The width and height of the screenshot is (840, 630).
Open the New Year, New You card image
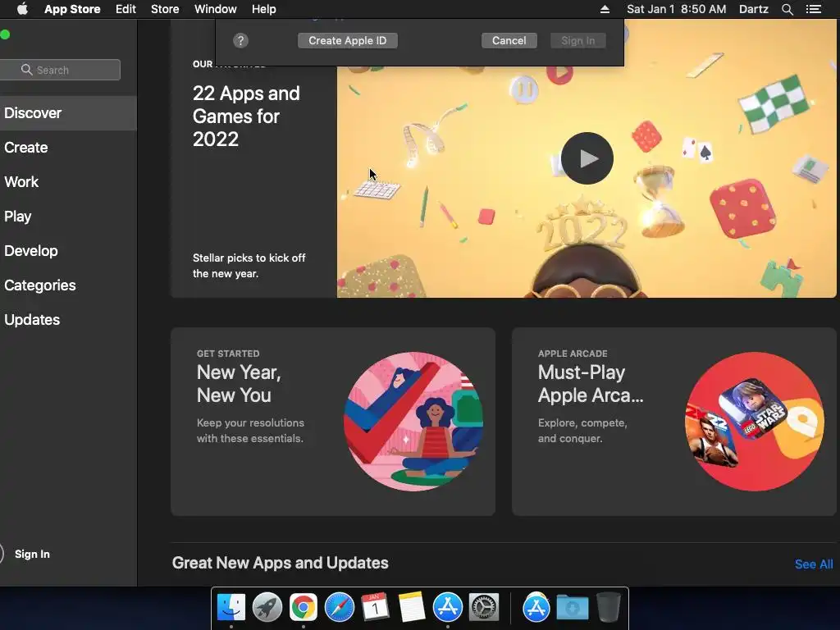[413, 422]
